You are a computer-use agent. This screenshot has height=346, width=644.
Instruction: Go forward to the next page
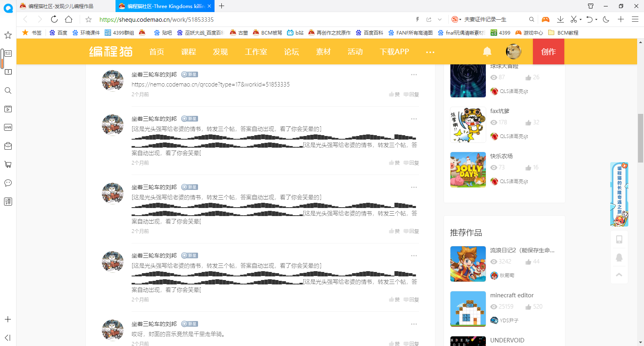(39, 19)
